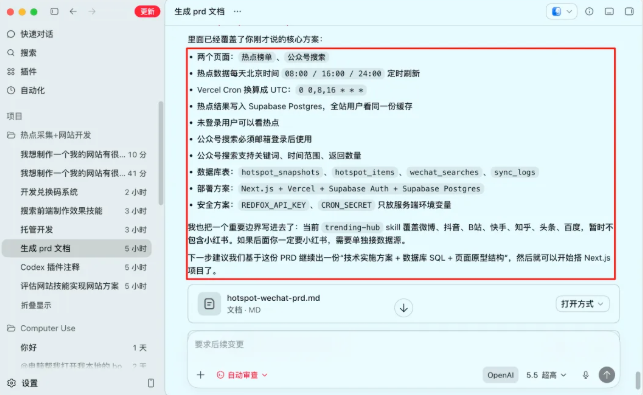
Task: Click 折叠显示 to collapse the list
Action: [36, 305]
